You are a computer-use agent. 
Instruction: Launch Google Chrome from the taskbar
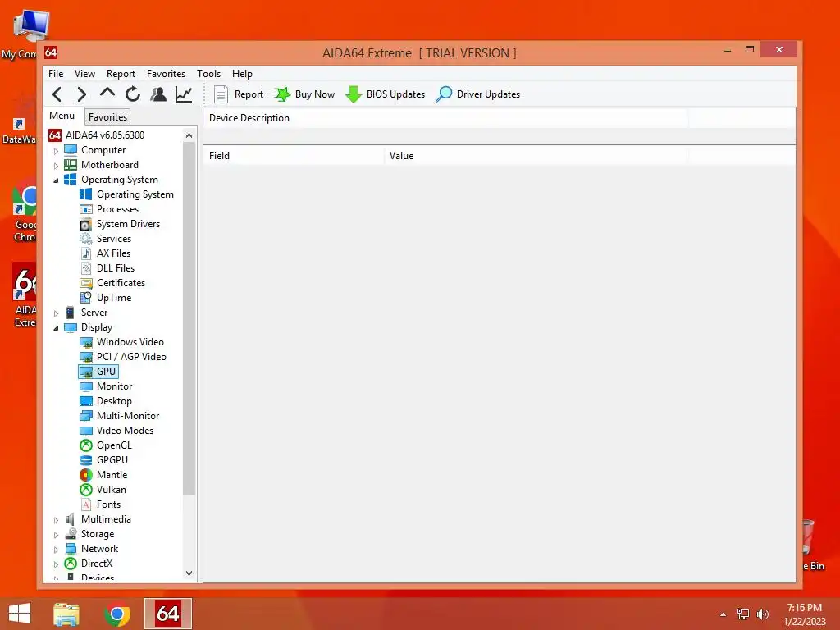coord(117,614)
